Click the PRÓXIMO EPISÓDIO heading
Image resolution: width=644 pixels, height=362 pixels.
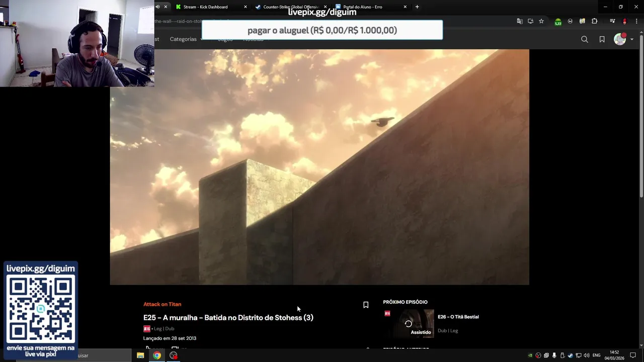(x=405, y=302)
